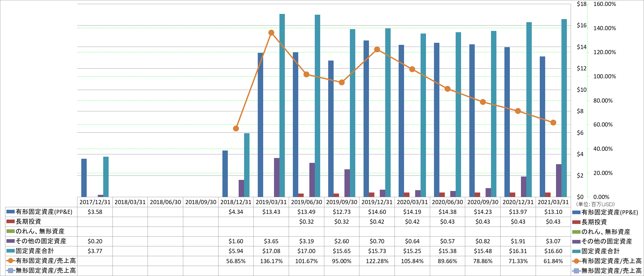Click the '$17.08' total fixed assets cell

[x=271, y=251]
